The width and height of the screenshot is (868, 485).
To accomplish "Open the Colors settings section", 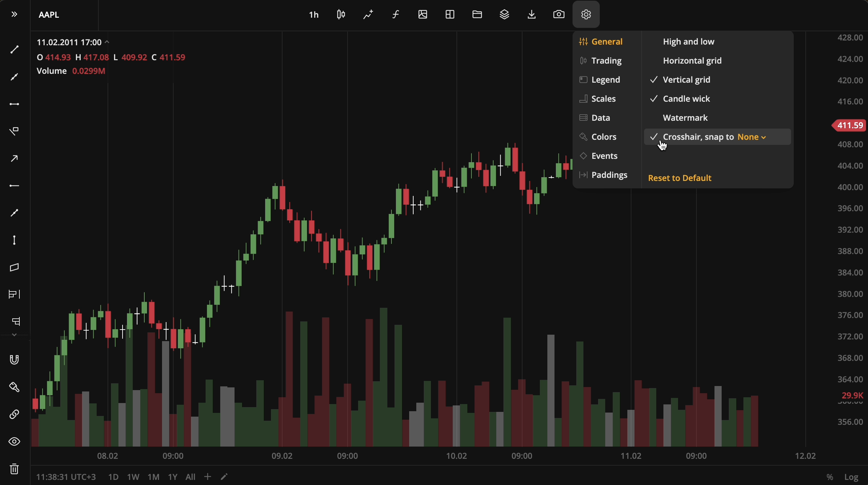I will [604, 137].
